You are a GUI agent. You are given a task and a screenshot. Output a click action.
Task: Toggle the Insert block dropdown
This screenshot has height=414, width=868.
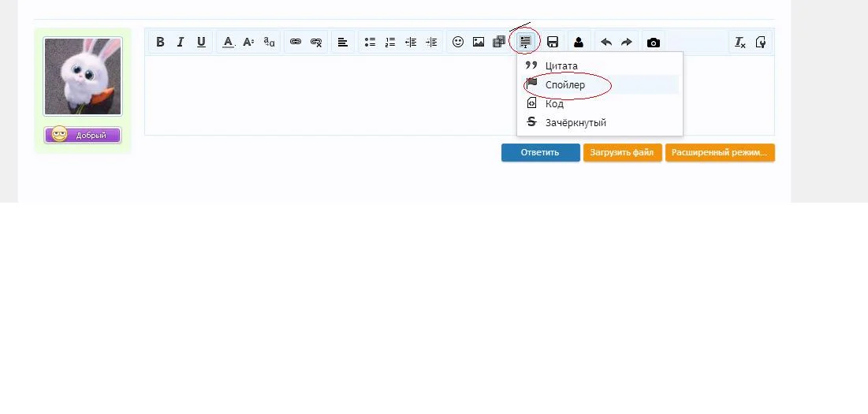(525, 42)
